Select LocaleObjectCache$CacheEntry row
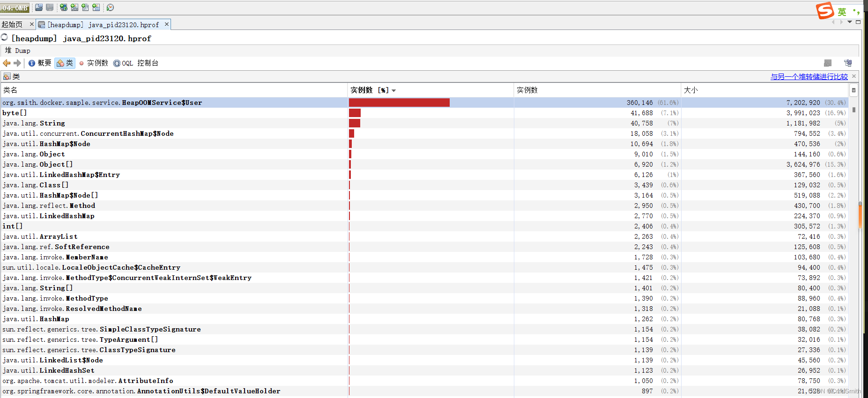This screenshot has height=398, width=868. tap(424, 267)
